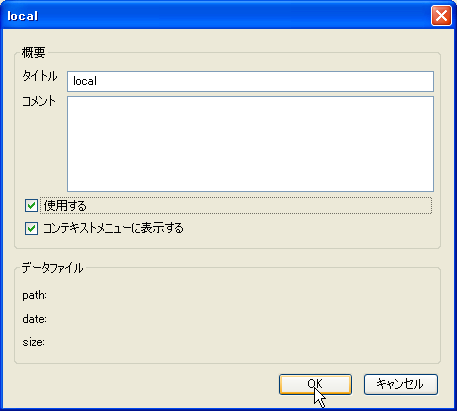Click the blank title bar area beside the X

(x=233, y=15)
